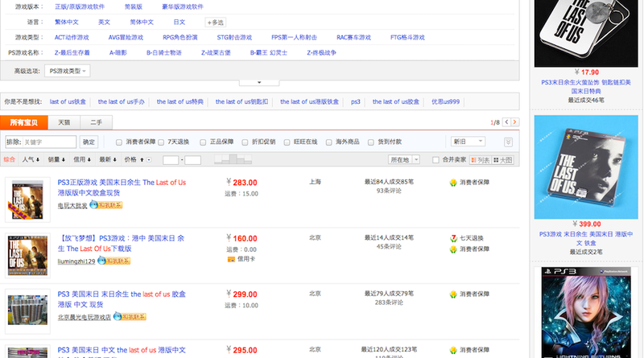Click consumer protection icon for 283.00 listing

pyautogui.click(x=453, y=183)
